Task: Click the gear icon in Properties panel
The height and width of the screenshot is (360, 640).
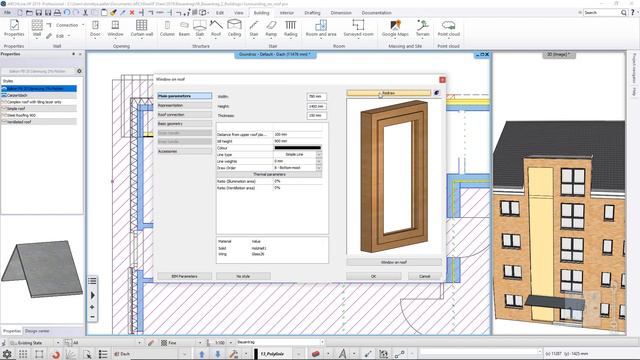Action: coord(79,71)
